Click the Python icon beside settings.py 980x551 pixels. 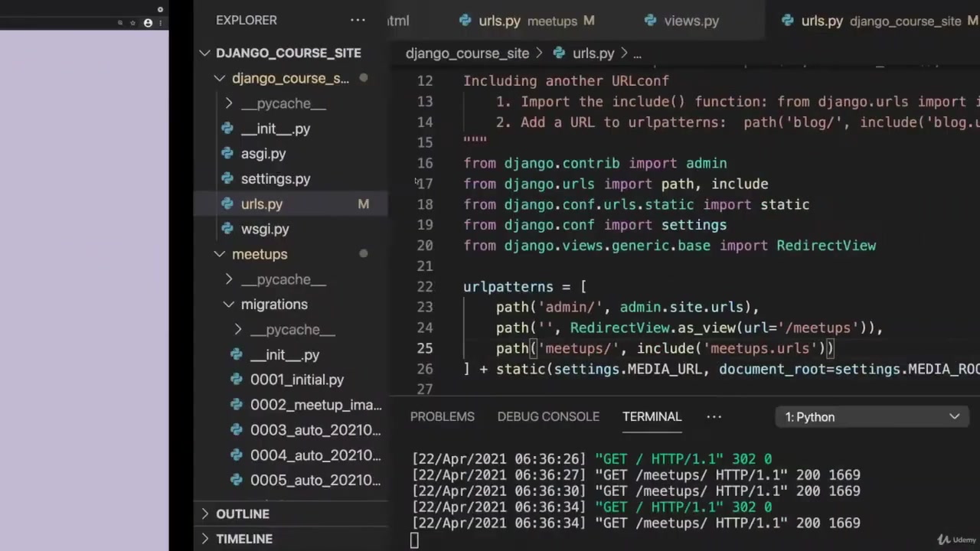pyautogui.click(x=227, y=179)
